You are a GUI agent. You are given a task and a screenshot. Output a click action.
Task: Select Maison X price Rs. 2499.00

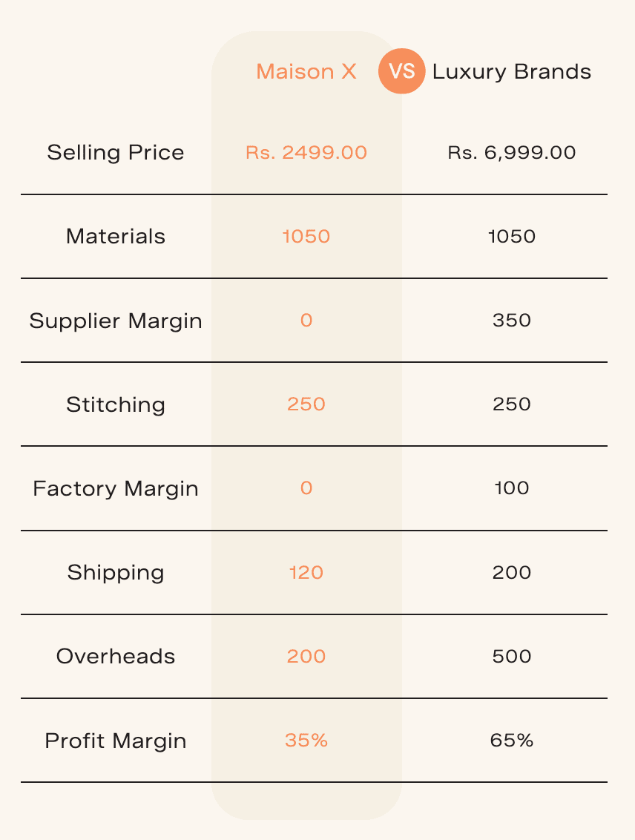coord(306,153)
